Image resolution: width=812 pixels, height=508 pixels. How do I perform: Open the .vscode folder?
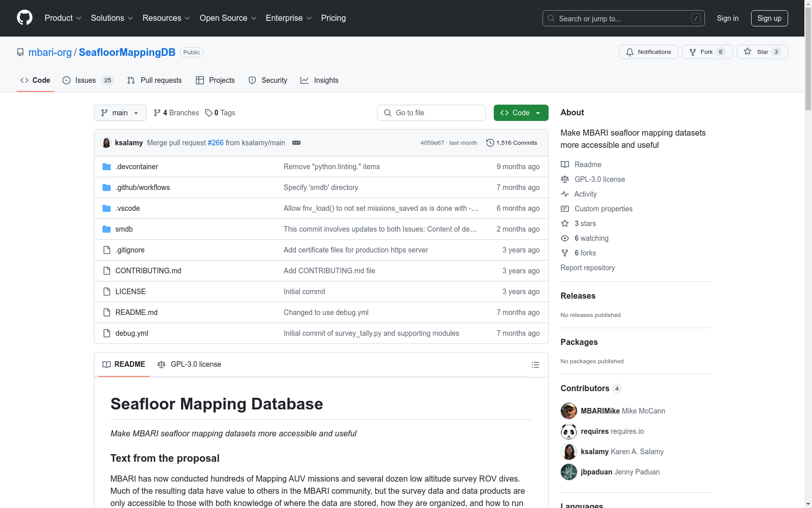tap(127, 208)
